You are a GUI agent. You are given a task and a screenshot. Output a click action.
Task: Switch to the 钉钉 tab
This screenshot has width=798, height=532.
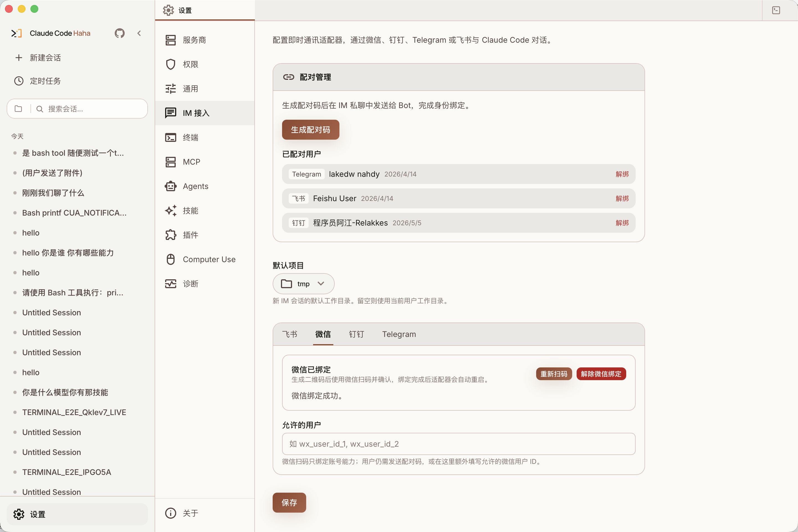pos(356,334)
